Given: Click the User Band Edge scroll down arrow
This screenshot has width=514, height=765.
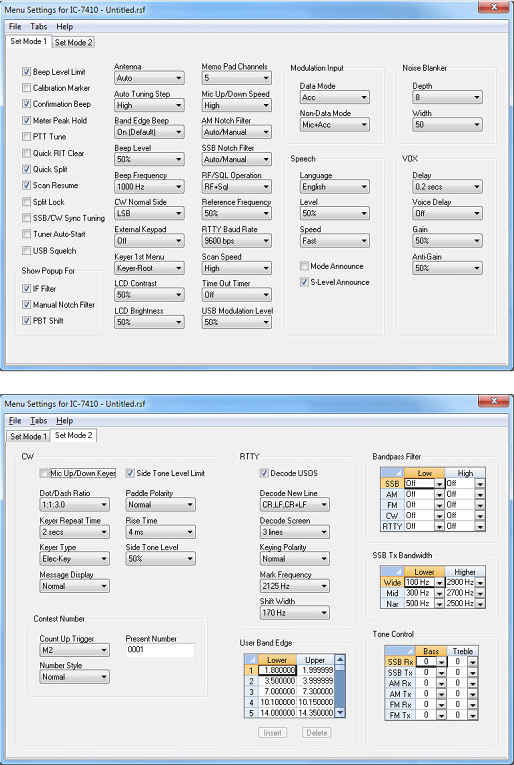Looking at the screenshot, I should [x=340, y=713].
